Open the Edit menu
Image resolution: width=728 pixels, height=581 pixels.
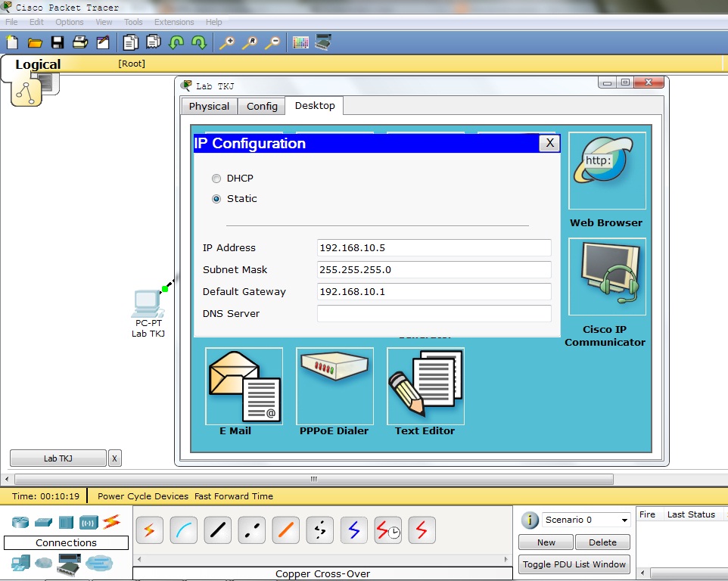(36, 22)
